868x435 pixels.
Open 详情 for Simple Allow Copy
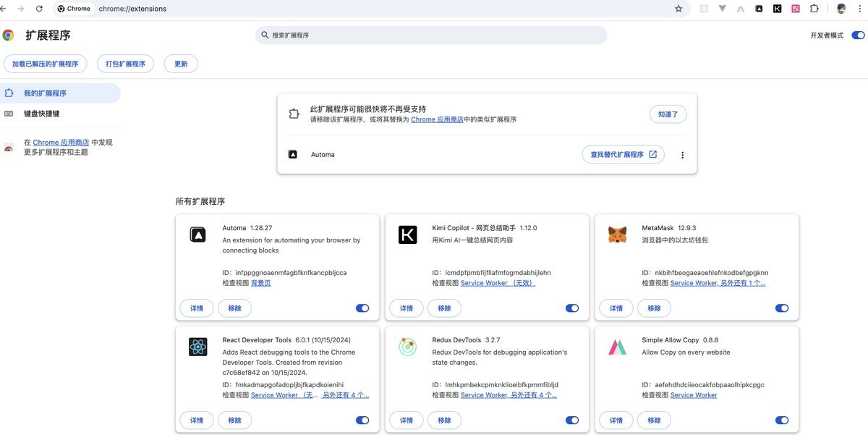point(616,421)
